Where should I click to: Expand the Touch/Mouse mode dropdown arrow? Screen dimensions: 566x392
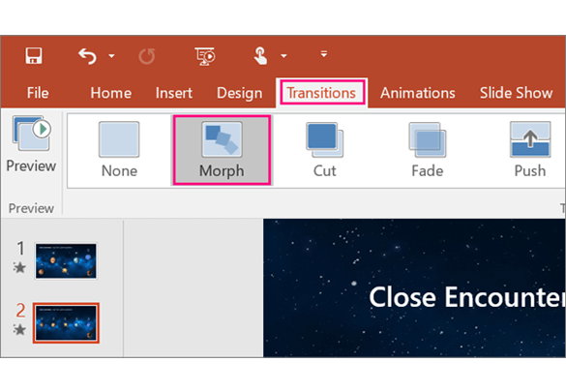click(x=283, y=56)
